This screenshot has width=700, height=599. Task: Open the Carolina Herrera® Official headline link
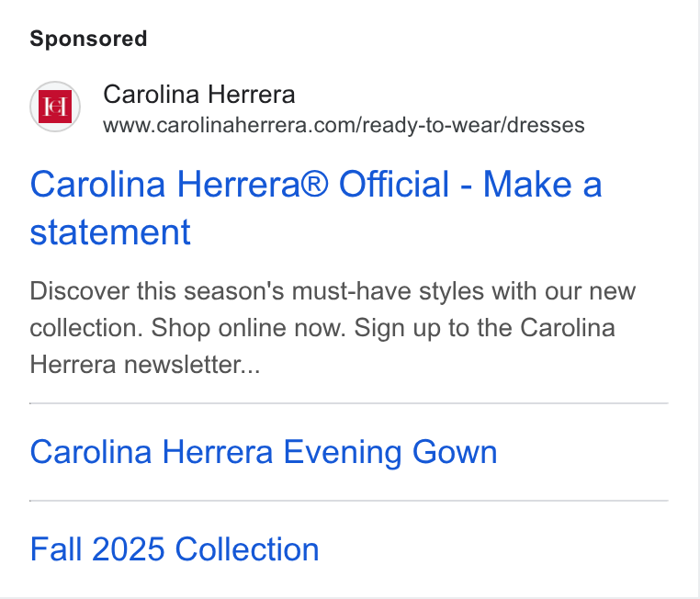316,208
